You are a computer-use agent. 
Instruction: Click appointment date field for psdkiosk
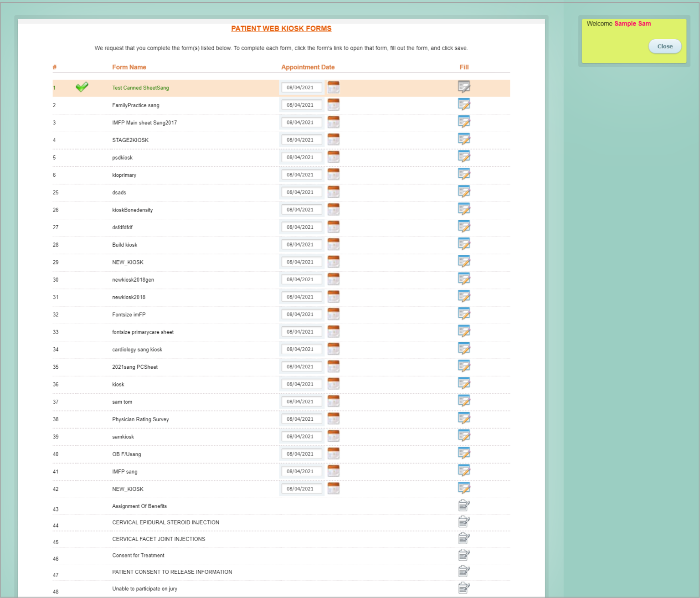coord(301,157)
